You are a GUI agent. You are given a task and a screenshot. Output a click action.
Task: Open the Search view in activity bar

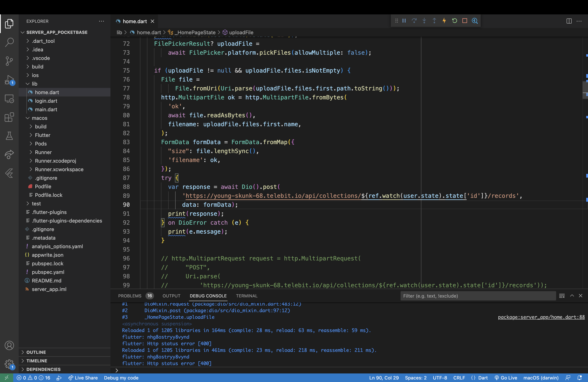[x=9, y=42]
